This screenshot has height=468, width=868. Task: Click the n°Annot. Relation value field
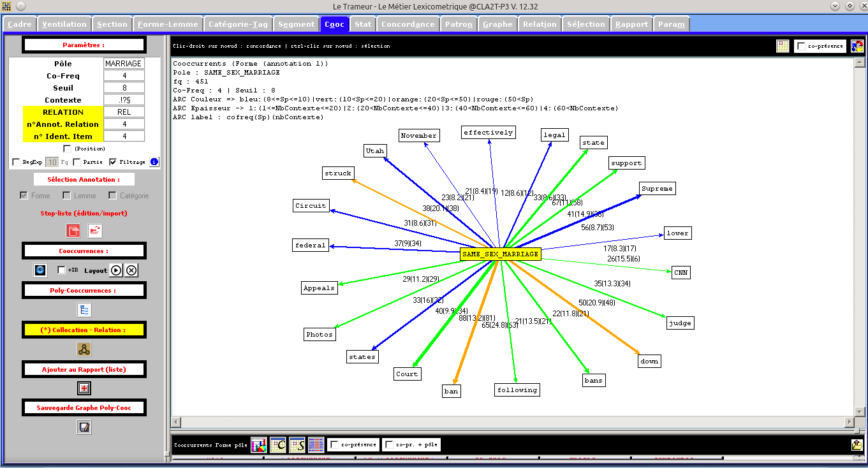pyautogui.click(x=124, y=124)
